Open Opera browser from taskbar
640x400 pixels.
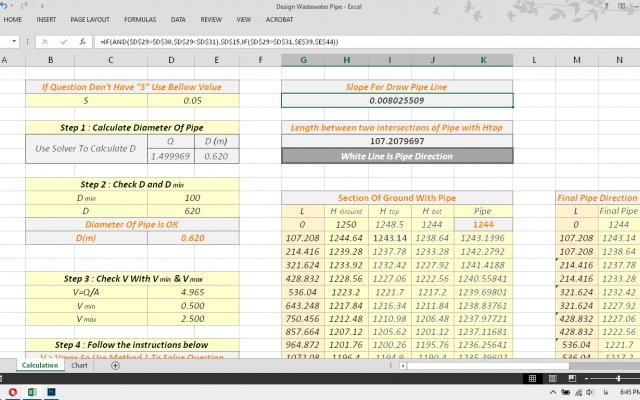click(x=13, y=392)
